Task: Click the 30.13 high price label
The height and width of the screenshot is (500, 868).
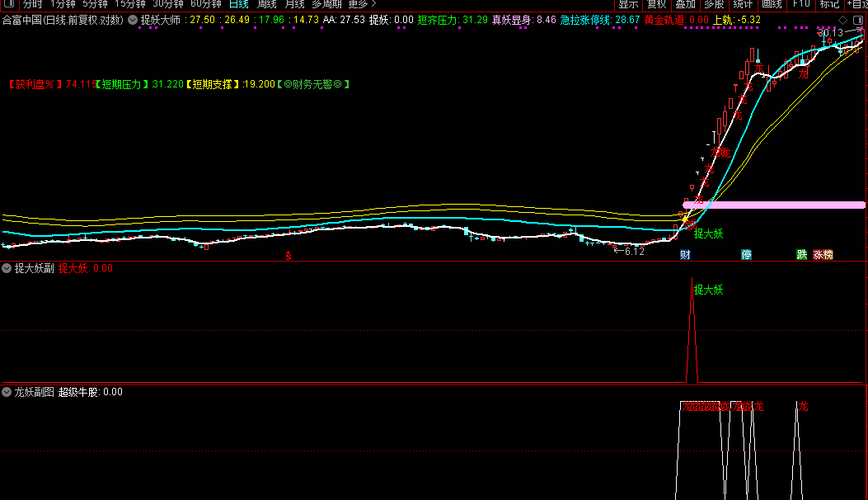Action: pyautogui.click(x=830, y=33)
